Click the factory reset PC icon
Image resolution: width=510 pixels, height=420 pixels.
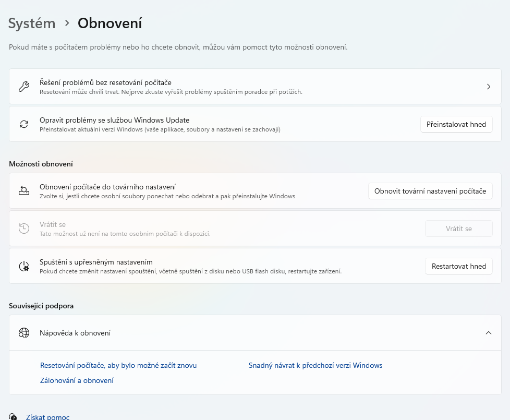(24, 190)
